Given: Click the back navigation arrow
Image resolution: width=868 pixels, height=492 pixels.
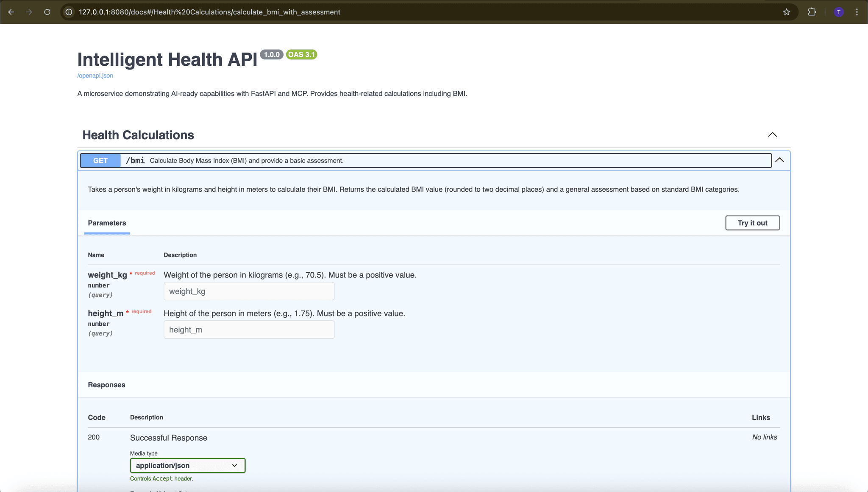Looking at the screenshot, I should (x=11, y=12).
